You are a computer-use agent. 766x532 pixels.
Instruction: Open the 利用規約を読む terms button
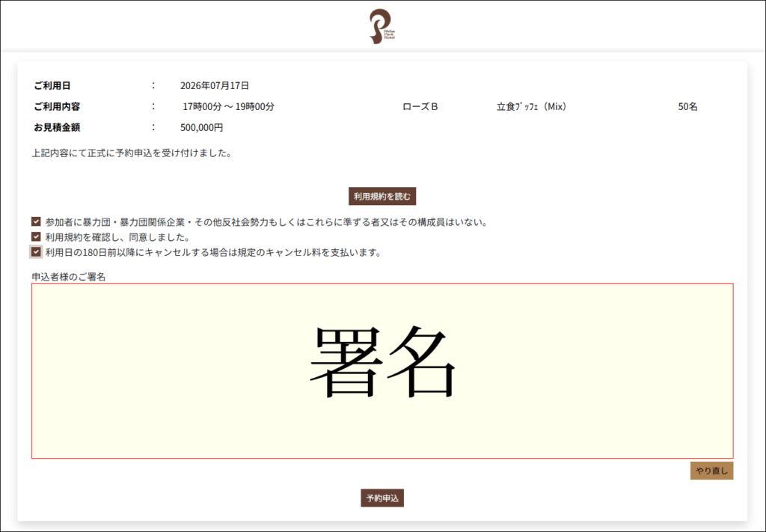[382, 197]
